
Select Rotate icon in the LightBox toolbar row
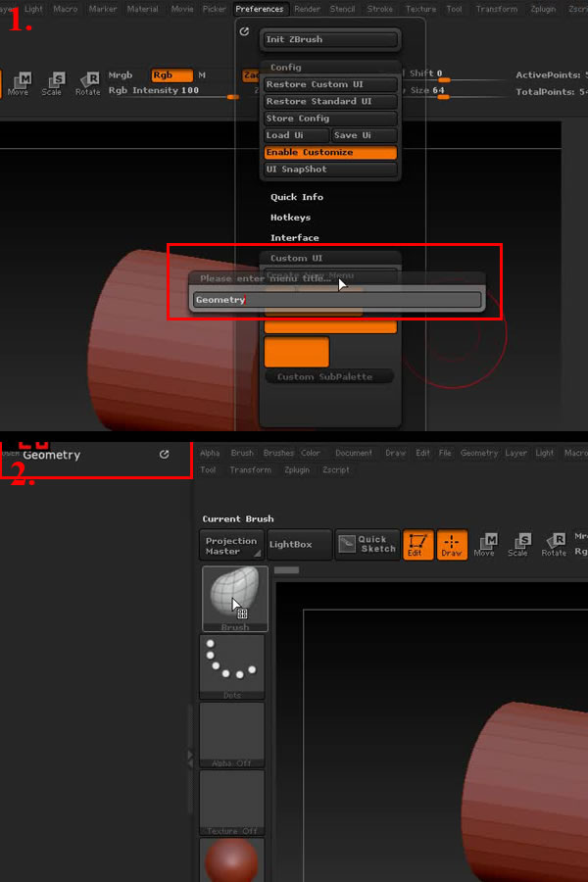coord(554,545)
